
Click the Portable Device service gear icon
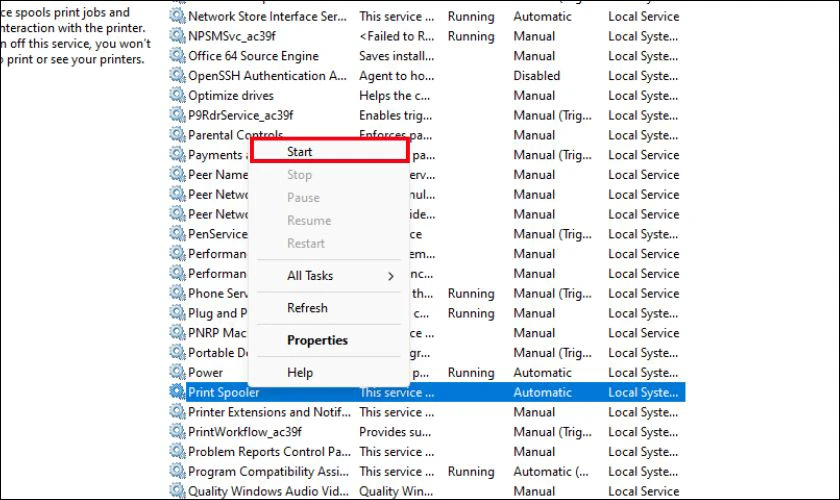[177, 353]
